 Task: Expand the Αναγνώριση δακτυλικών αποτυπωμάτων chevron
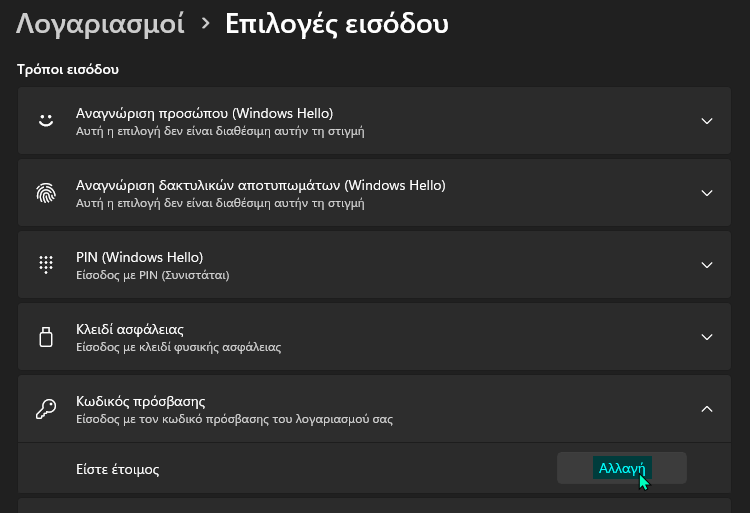(706, 193)
